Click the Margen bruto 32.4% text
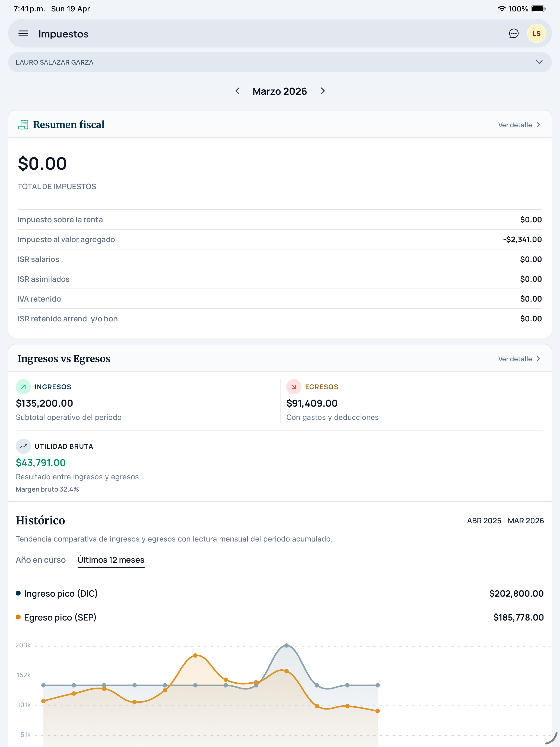 (x=47, y=489)
